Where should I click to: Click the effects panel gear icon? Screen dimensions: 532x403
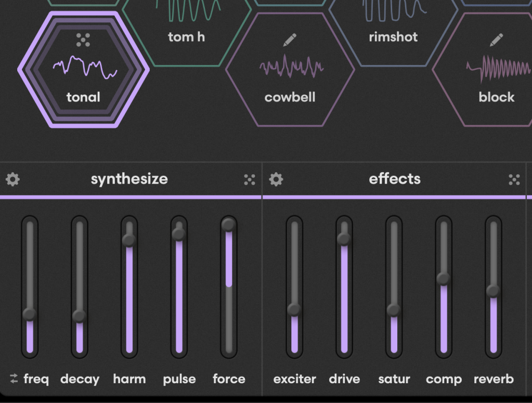[276, 179]
